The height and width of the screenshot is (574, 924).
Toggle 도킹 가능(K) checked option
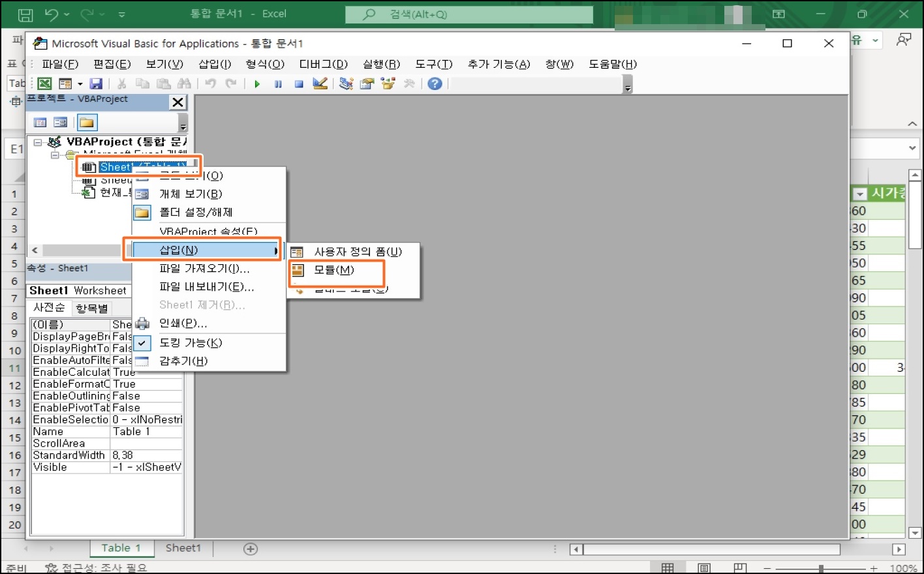coord(209,342)
